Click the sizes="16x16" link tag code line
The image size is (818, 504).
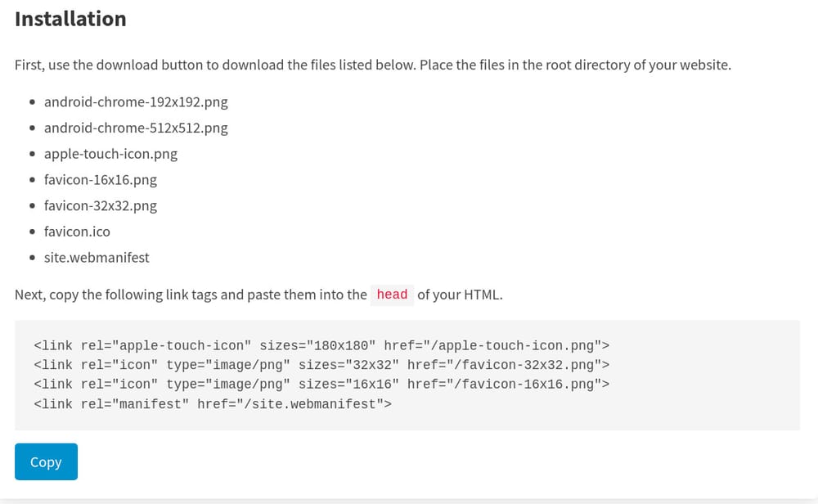pyautogui.click(x=321, y=384)
